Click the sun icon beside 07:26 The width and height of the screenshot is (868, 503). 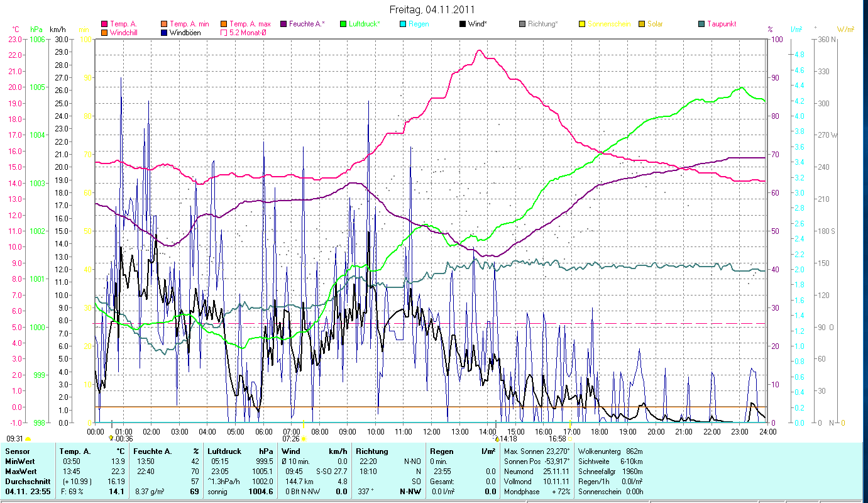tap(304, 439)
